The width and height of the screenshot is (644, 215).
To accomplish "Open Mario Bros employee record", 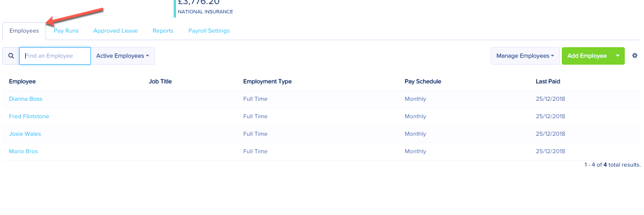I will pyautogui.click(x=23, y=151).
